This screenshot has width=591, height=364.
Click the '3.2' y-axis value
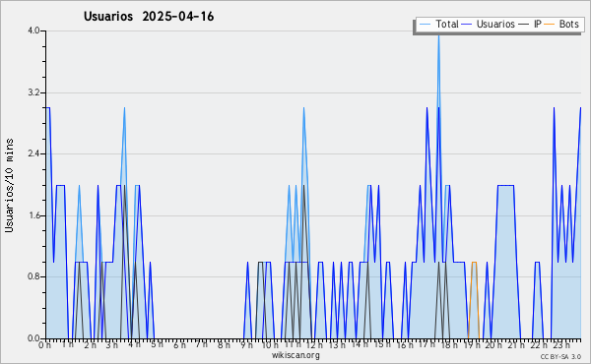point(33,92)
